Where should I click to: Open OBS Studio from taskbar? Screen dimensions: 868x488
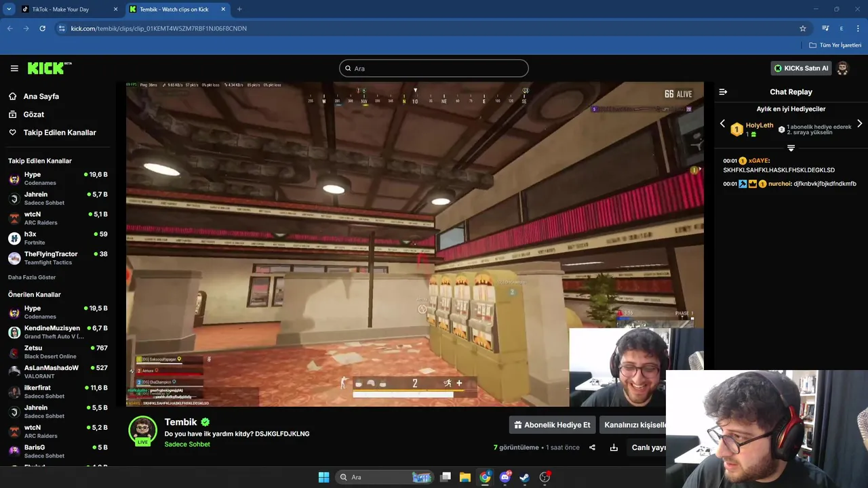[545, 477]
